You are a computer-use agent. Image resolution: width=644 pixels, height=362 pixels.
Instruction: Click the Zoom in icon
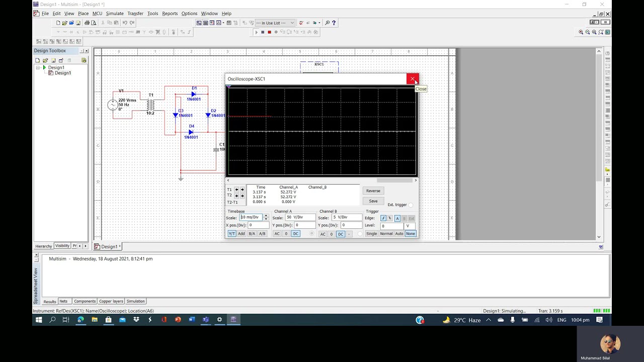(x=581, y=32)
